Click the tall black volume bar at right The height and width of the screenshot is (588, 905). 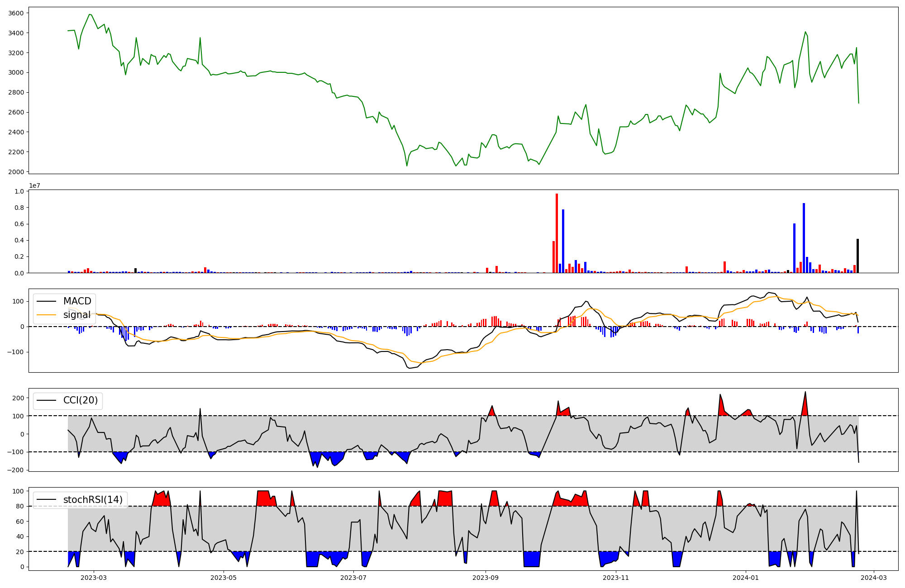click(857, 256)
